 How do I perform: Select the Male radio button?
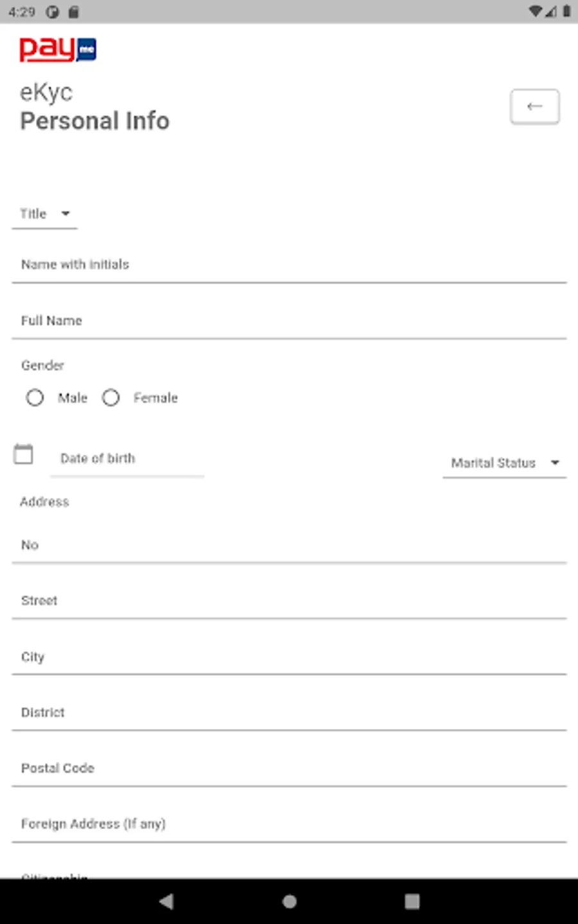[x=35, y=398]
